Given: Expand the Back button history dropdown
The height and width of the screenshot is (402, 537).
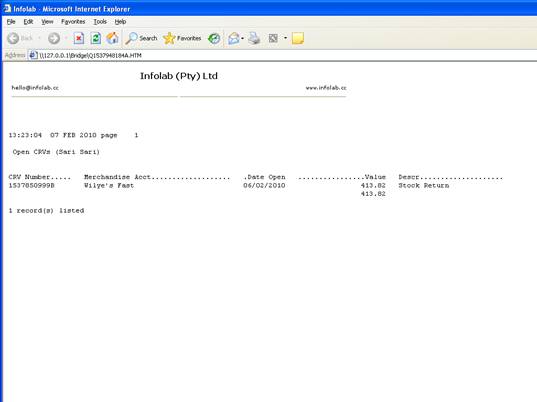Looking at the screenshot, I should (39, 38).
